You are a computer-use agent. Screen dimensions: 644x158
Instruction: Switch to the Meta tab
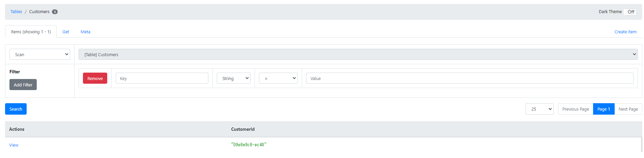85,32
